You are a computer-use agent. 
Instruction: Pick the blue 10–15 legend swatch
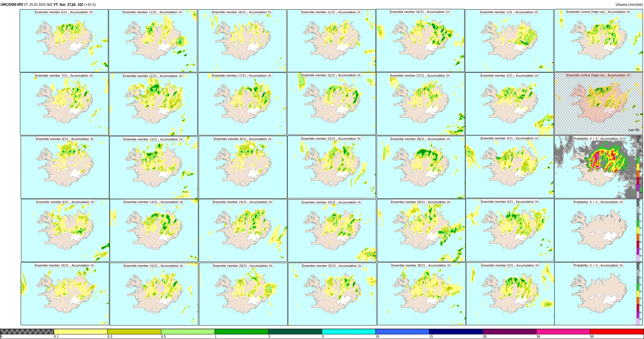[x=402, y=332]
